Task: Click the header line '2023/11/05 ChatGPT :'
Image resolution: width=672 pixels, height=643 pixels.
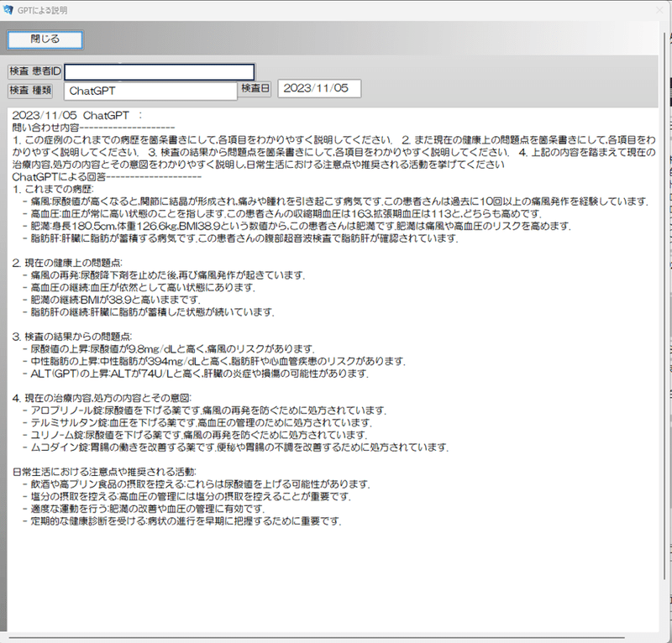Action: coord(77,116)
